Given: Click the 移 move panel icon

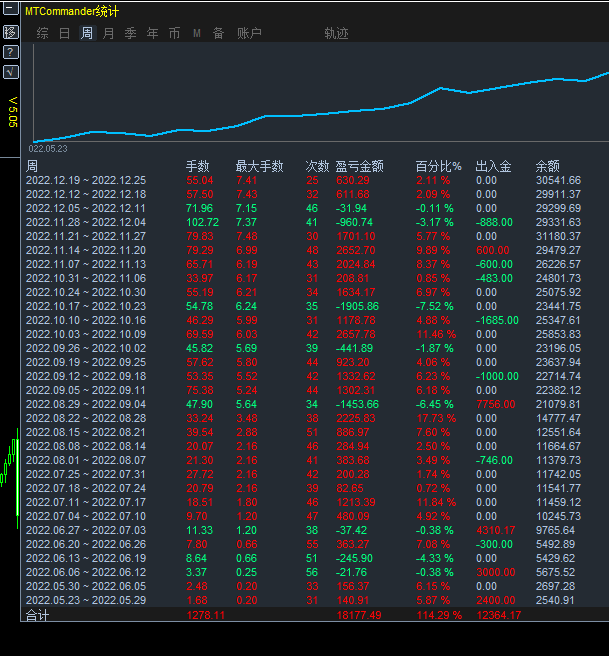Looking at the screenshot, I should (10, 32).
